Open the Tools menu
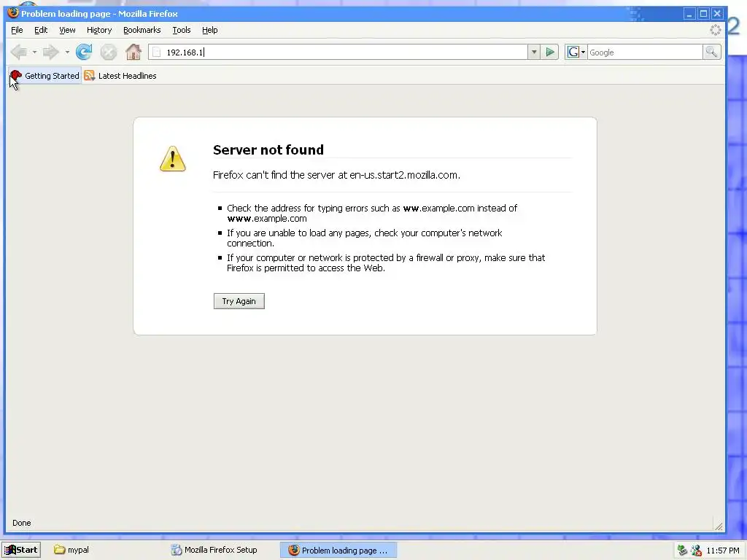Viewport: 747px width, 560px height. coord(182,30)
